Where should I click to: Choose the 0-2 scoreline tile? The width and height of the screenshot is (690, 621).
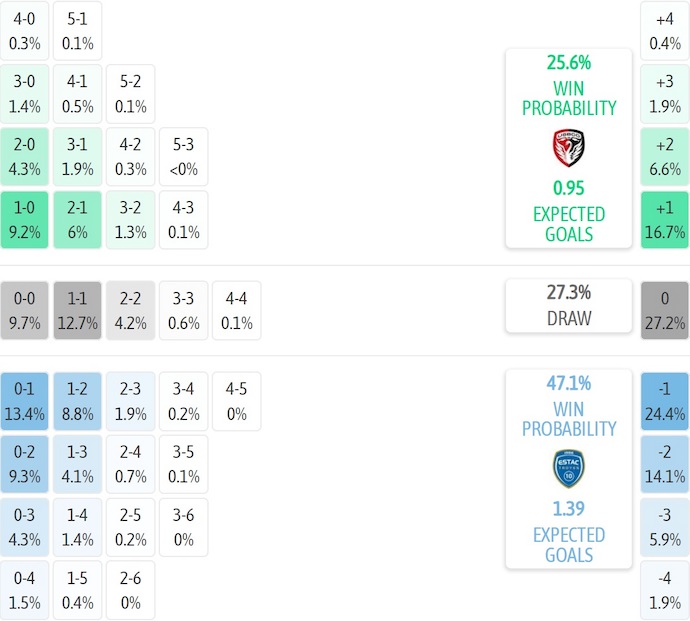(x=25, y=465)
